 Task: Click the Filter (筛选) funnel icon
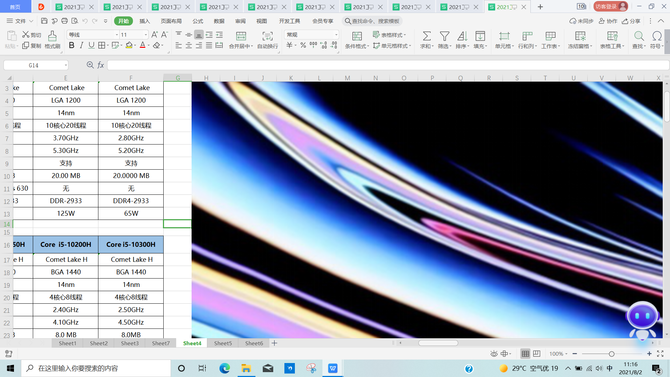tap(444, 36)
